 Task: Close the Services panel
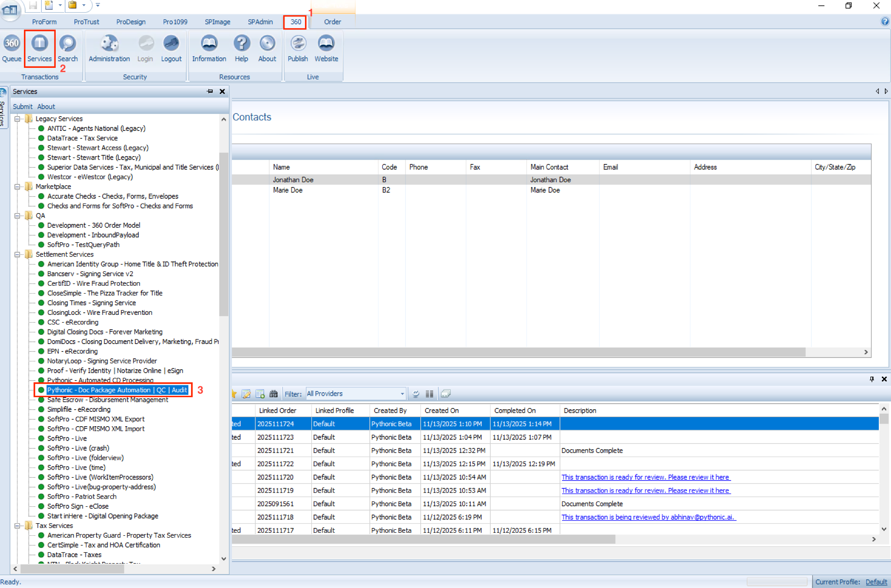point(222,91)
